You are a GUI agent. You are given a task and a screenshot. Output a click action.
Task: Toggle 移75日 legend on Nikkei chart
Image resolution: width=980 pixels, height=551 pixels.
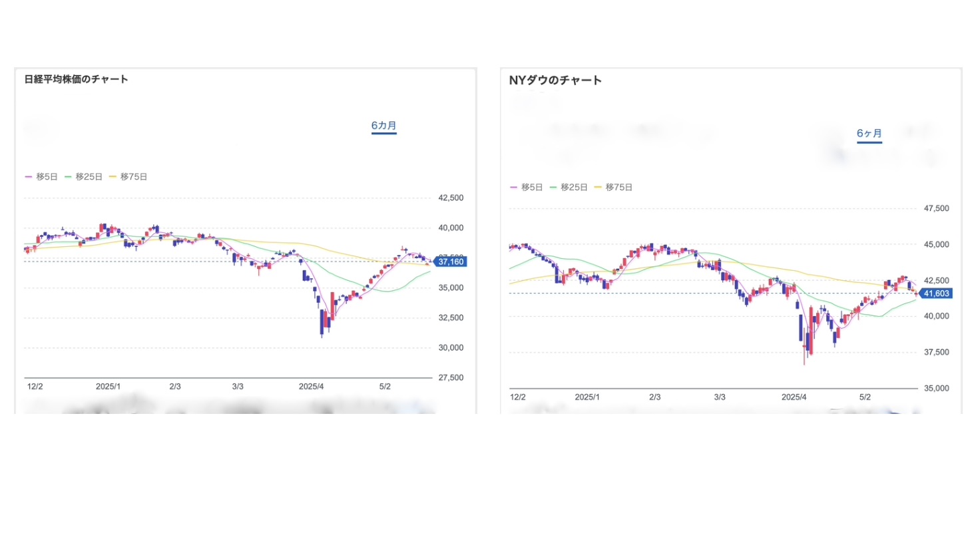[x=128, y=177]
